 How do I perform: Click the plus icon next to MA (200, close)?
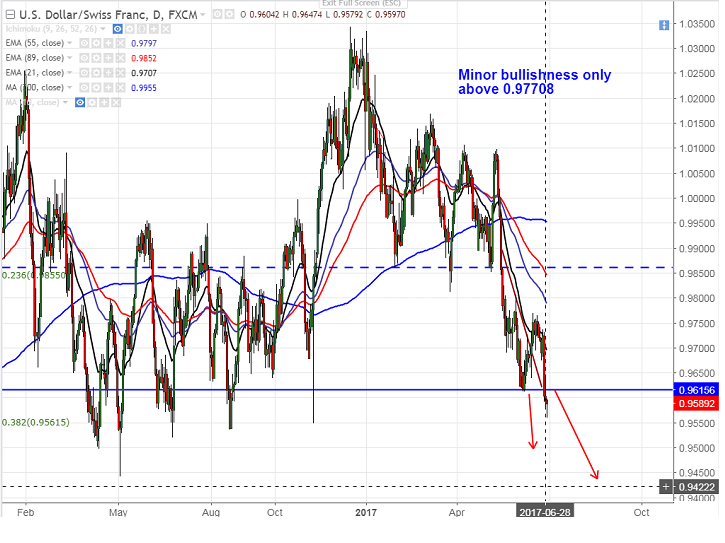point(108,87)
